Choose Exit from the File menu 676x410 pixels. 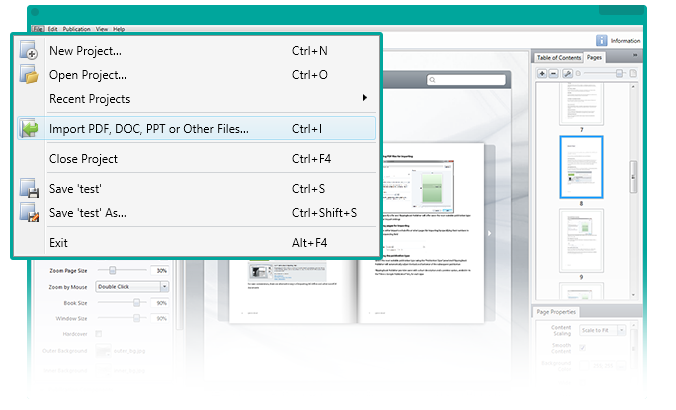click(x=197, y=243)
